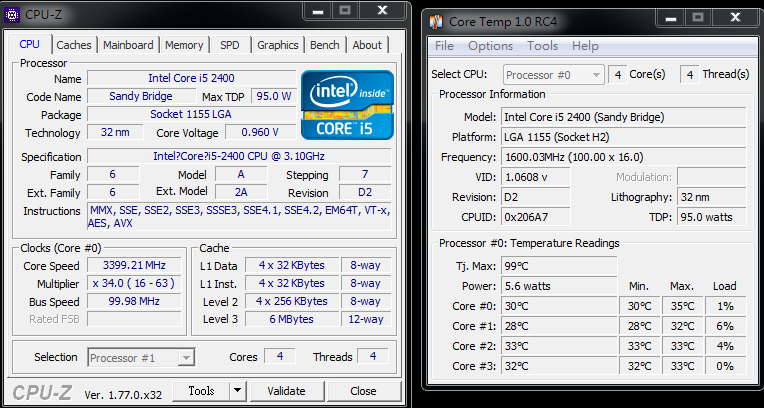Screen dimensions: 764x408
Task: Select the Memory tab
Action: point(184,45)
